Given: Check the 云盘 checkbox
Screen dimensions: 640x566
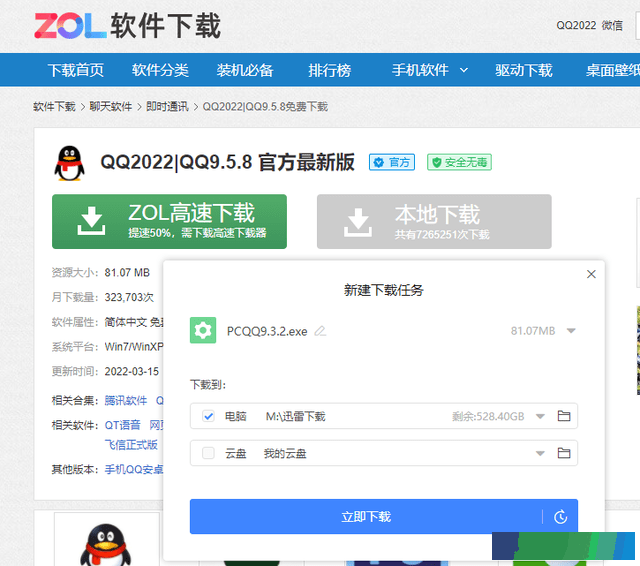Looking at the screenshot, I should [x=208, y=453].
